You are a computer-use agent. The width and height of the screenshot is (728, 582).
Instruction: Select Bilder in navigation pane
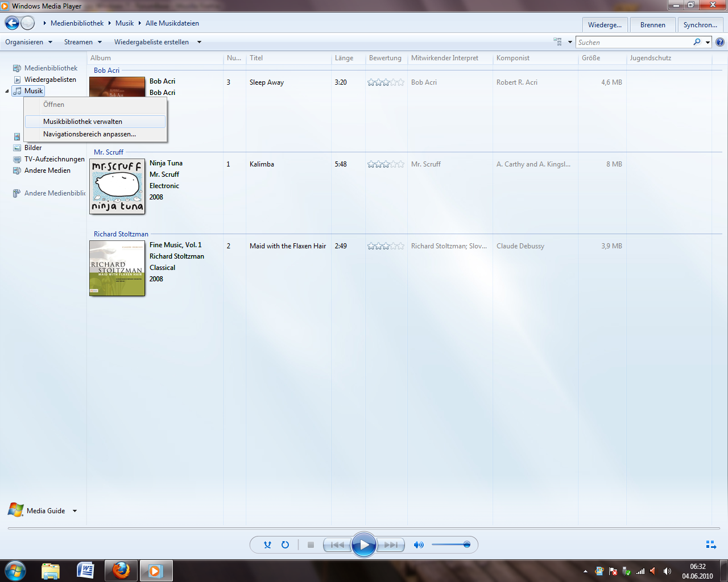(33, 148)
